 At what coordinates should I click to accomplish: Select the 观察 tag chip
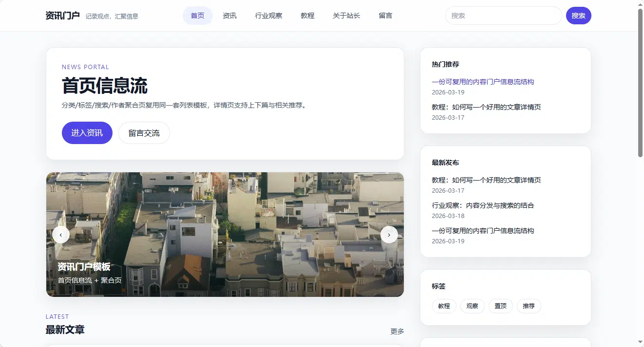click(472, 306)
